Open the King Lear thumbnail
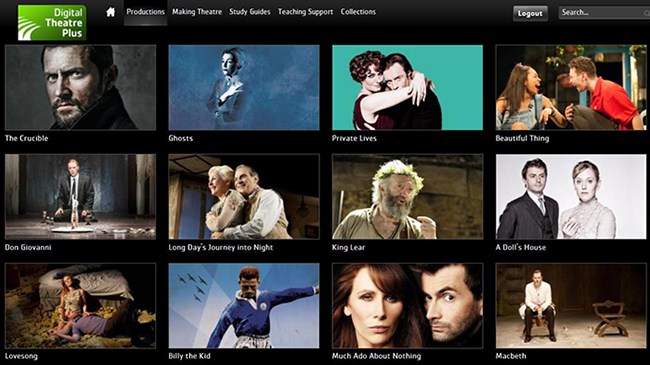This screenshot has width=650, height=365. [407, 197]
